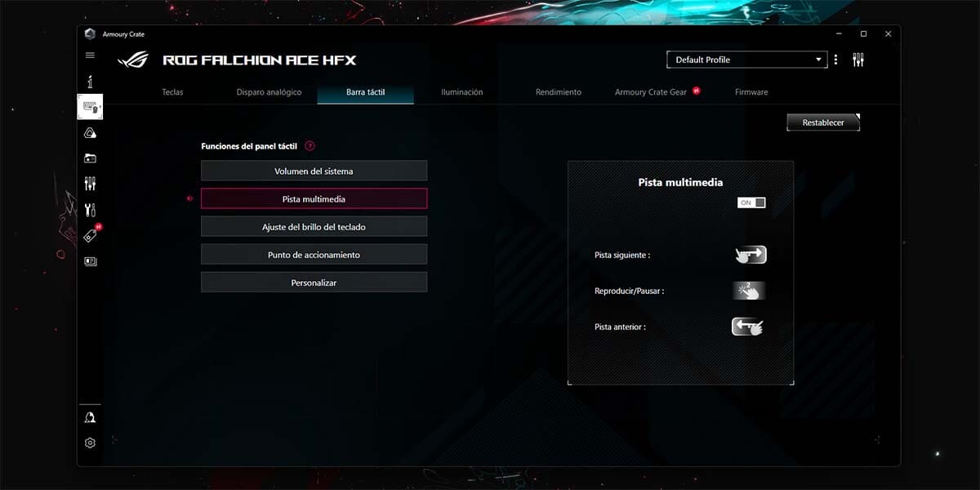980x490 pixels.
Task: Open the hamburger menu in the sidebar
Action: pos(90,56)
